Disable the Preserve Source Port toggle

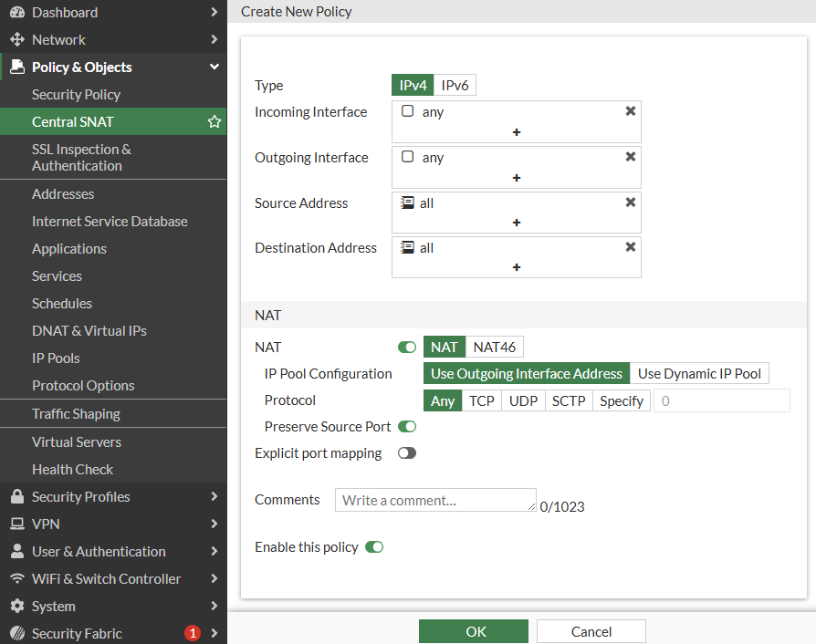[x=407, y=427]
